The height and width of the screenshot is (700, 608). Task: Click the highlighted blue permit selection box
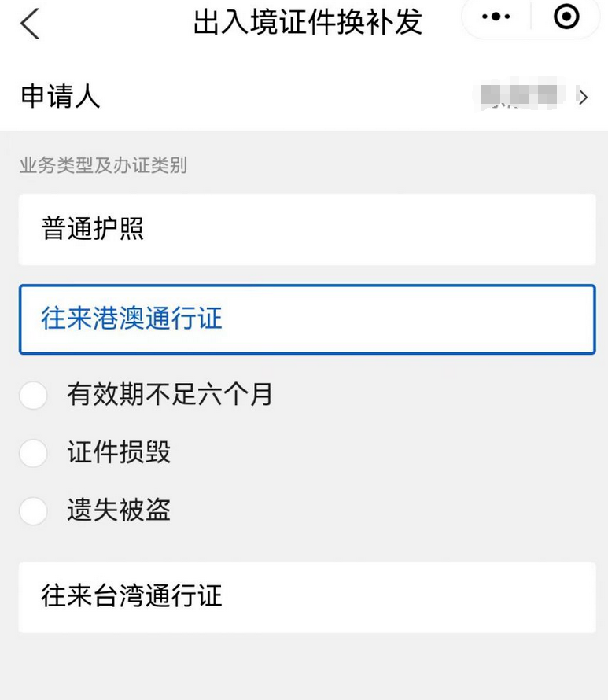click(307, 319)
